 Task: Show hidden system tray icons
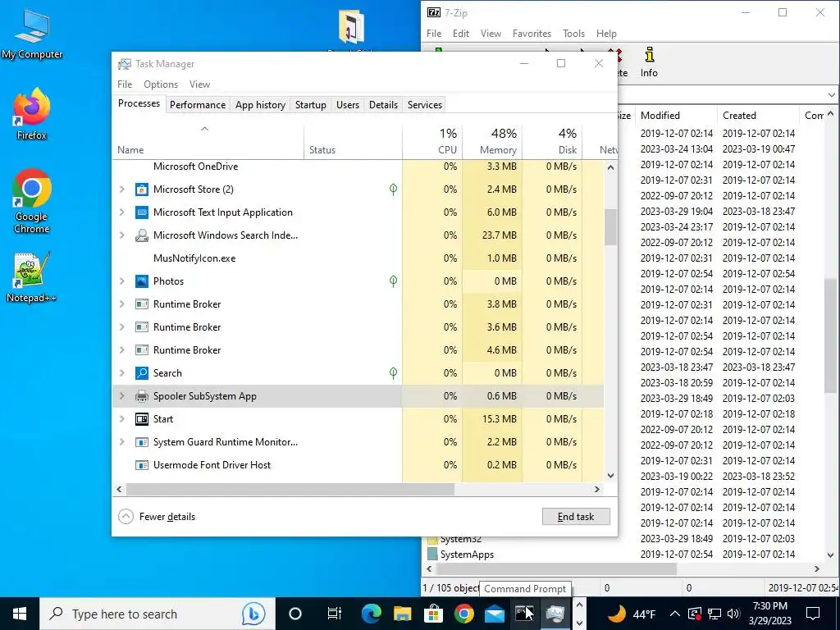pyautogui.click(x=674, y=614)
